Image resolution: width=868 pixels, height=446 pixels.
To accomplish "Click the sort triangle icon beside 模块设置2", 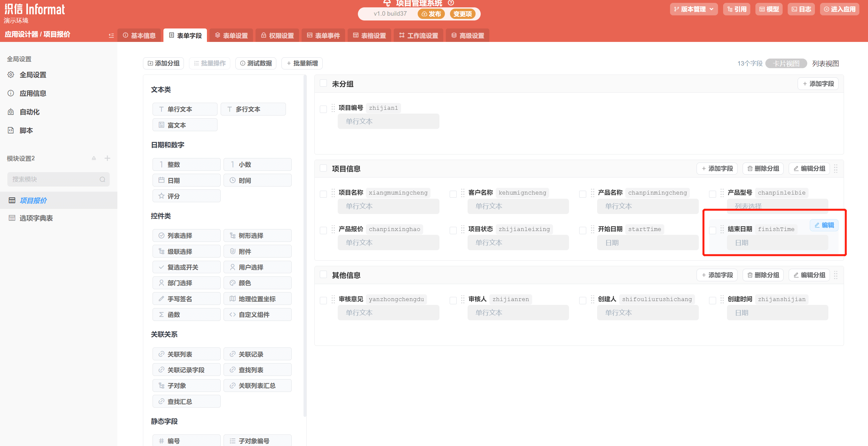I will pyautogui.click(x=94, y=158).
